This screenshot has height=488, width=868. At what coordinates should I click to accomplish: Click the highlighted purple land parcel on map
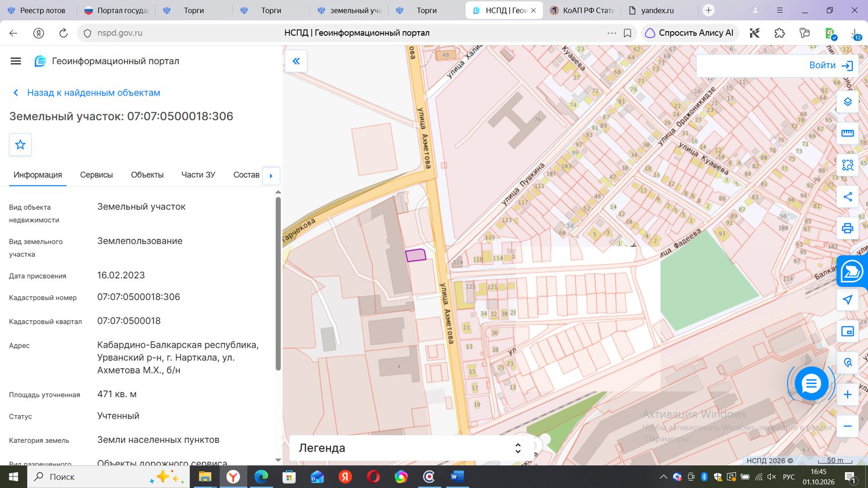click(415, 255)
